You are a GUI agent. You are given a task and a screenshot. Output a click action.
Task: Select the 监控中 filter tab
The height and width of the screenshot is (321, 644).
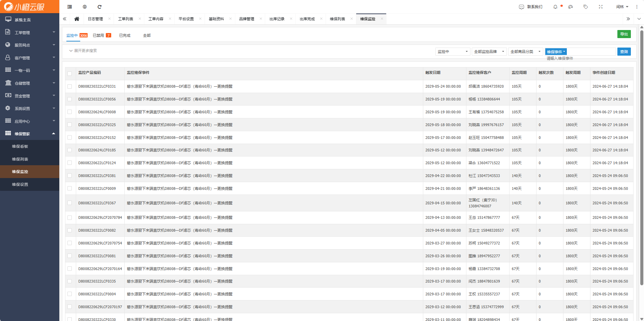[77, 35]
